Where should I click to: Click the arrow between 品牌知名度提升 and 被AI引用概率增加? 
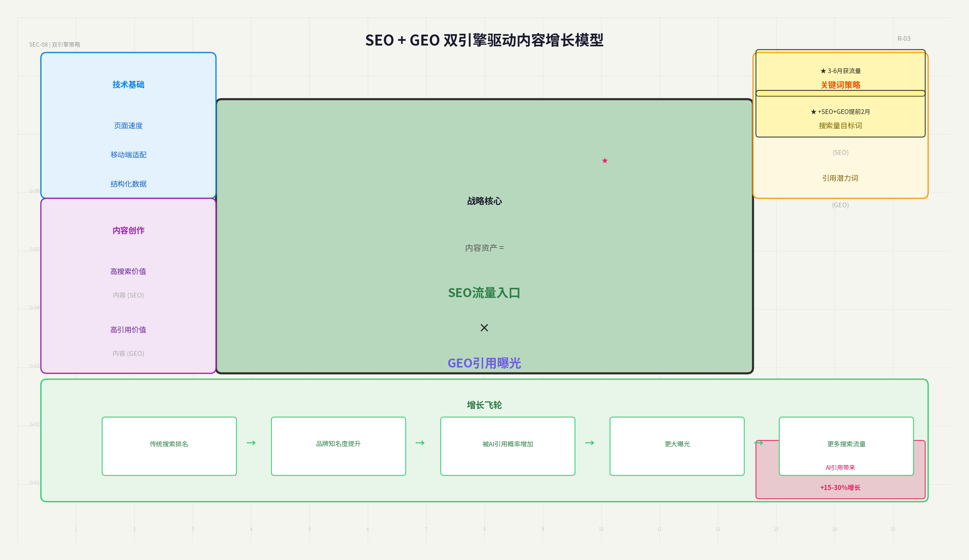(421, 443)
